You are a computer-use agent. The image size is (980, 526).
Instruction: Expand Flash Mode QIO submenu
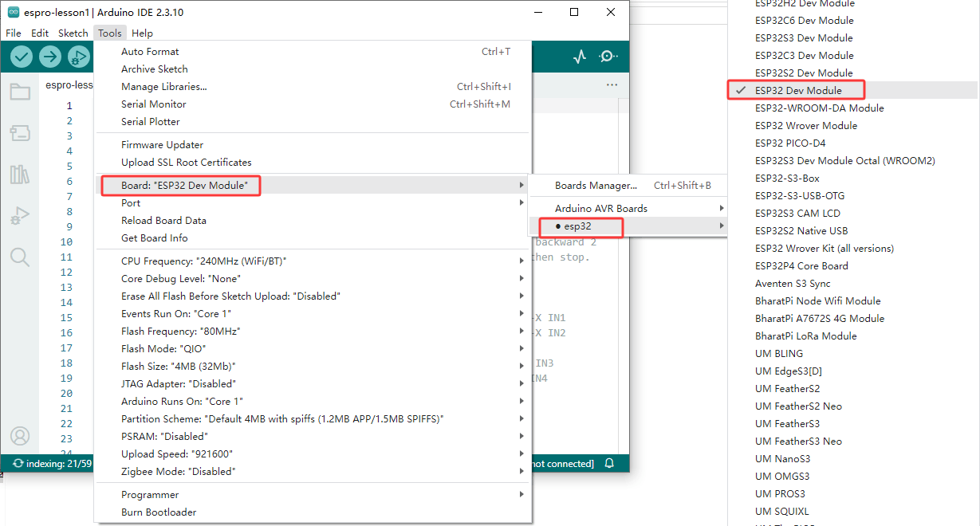[x=312, y=349]
